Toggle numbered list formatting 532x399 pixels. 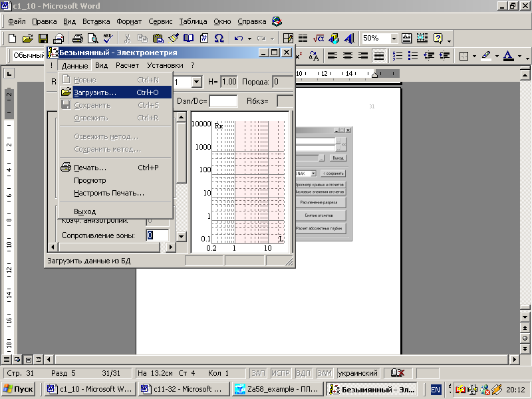click(x=397, y=56)
